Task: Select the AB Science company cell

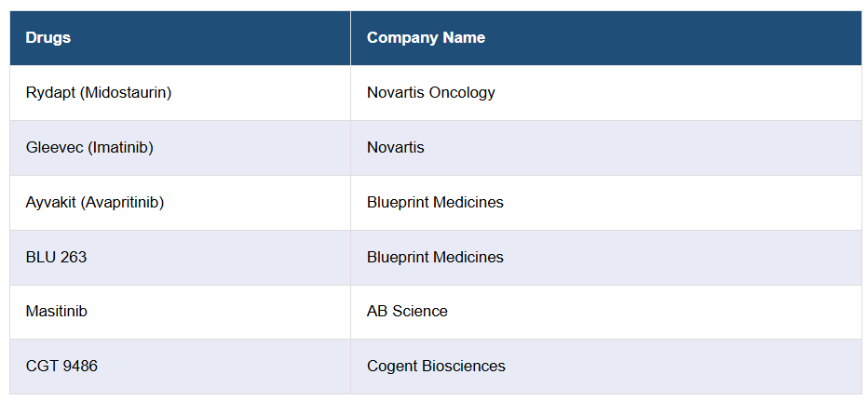Action: tap(407, 312)
